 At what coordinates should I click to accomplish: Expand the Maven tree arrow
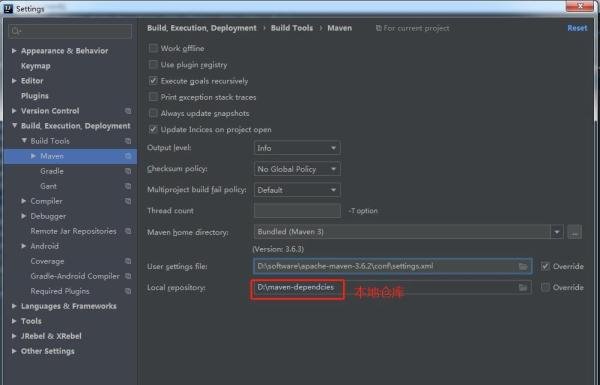33,156
